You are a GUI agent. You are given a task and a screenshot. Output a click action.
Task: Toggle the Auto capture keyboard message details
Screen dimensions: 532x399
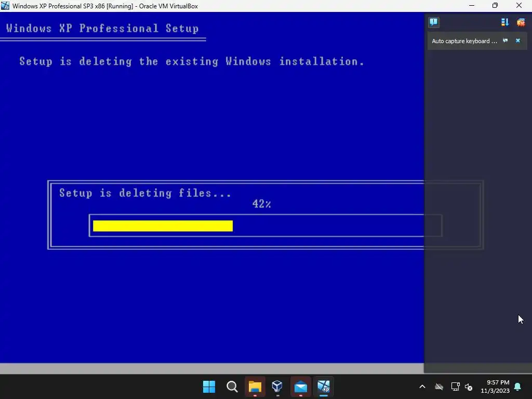(505, 41)
